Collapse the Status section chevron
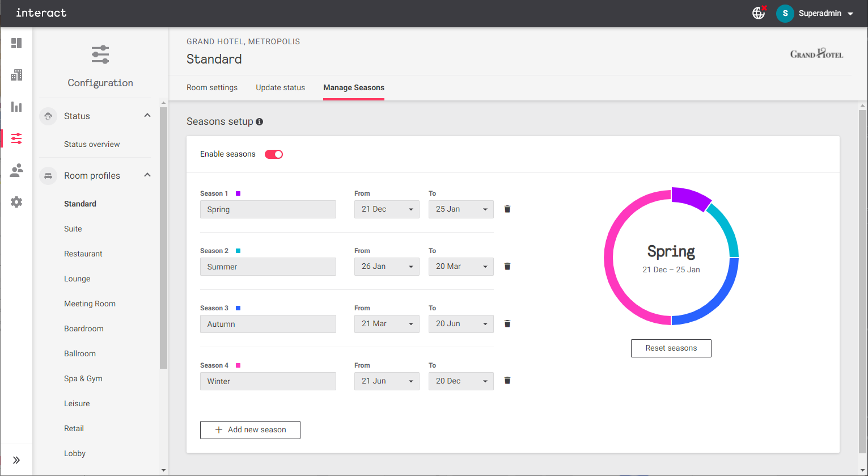Screen dimensions: 868x476 click(x=147, y=116)
